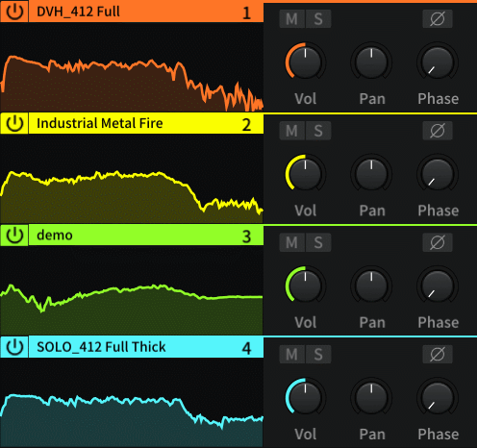Invert phase on SOLO_412 Full Thick

[x=438, y=354]
